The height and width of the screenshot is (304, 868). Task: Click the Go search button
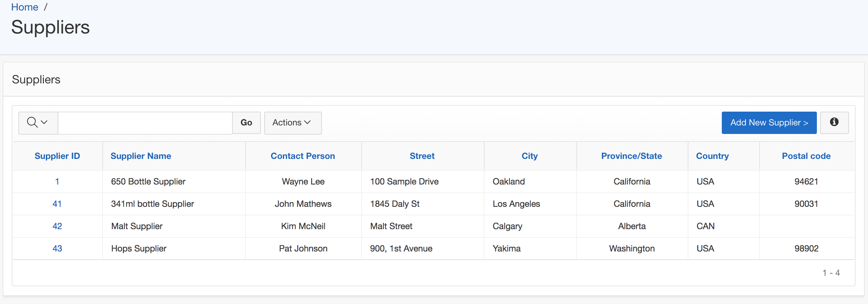pyautogui.click(x=246, y=123)
